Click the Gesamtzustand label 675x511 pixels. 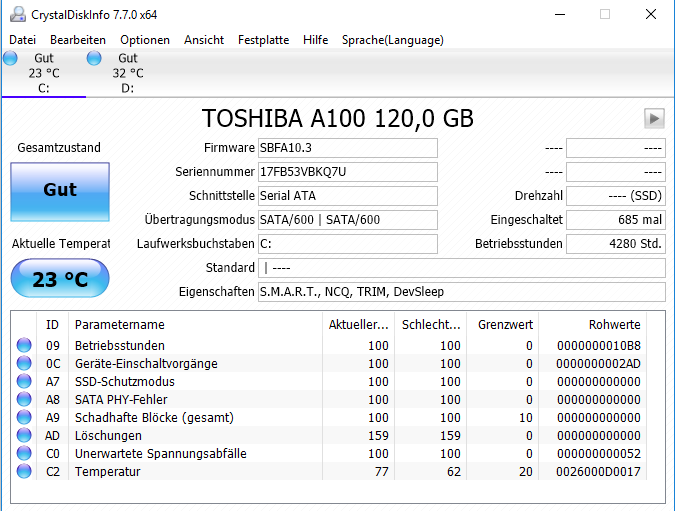click(59, 148)
